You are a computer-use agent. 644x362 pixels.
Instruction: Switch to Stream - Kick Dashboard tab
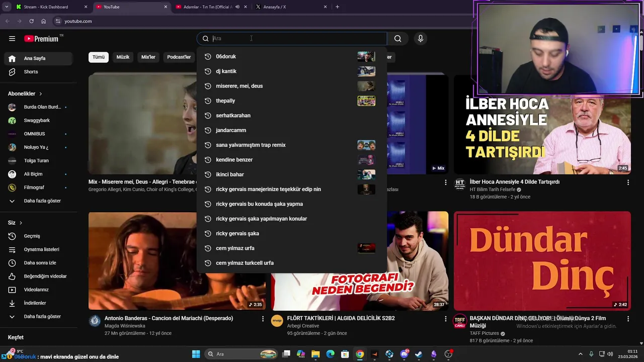(52, 7)
